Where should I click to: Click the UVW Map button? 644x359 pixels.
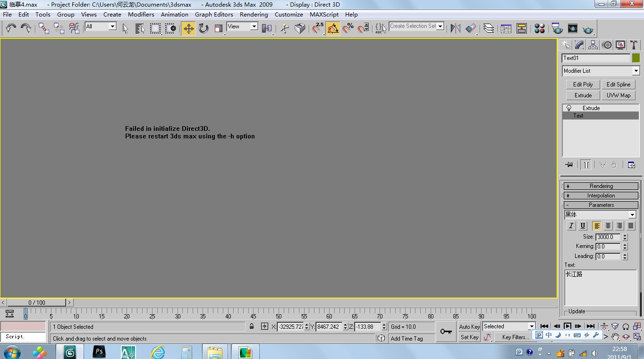619,95
